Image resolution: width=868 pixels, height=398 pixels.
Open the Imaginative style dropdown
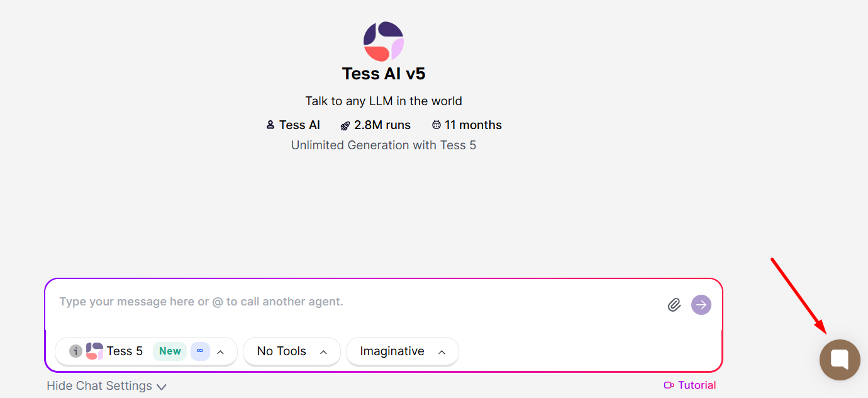tap(402, 351)
